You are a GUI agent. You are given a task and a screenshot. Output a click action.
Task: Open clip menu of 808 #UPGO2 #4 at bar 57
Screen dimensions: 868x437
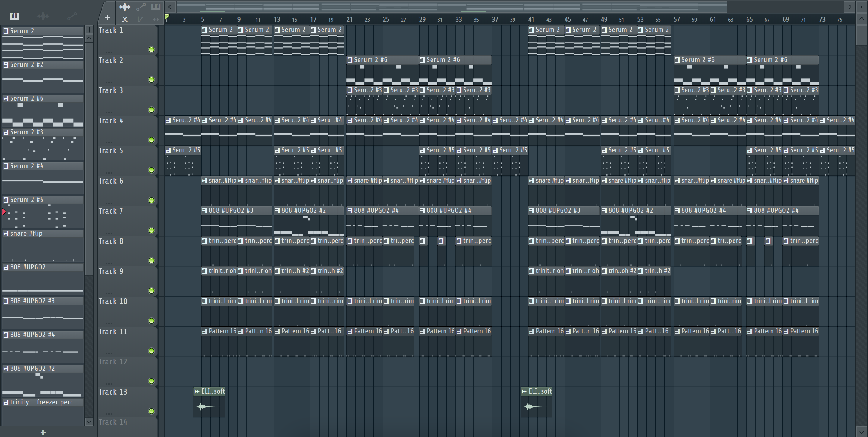coord(677,211)
